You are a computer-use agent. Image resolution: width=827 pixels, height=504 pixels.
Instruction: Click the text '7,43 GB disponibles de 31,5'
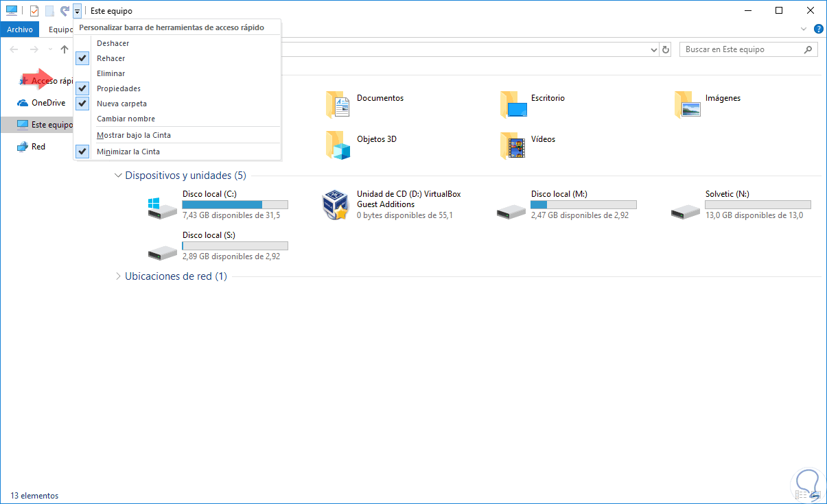click(x=231, y=215)
